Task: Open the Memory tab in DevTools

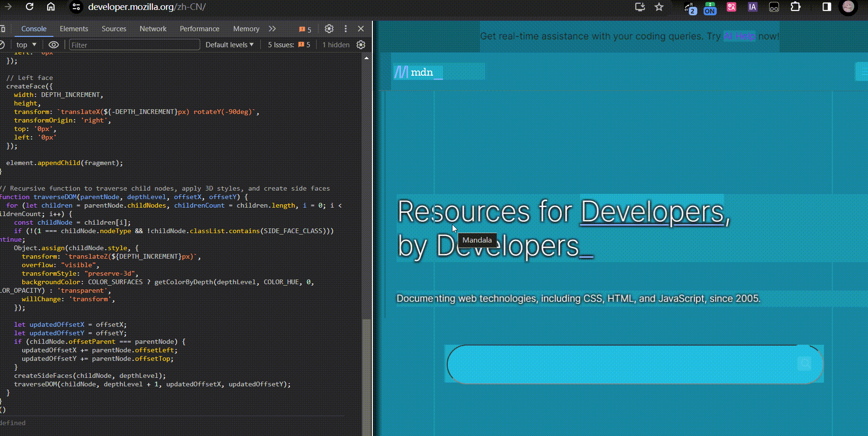Action: [x=246, y=29]
